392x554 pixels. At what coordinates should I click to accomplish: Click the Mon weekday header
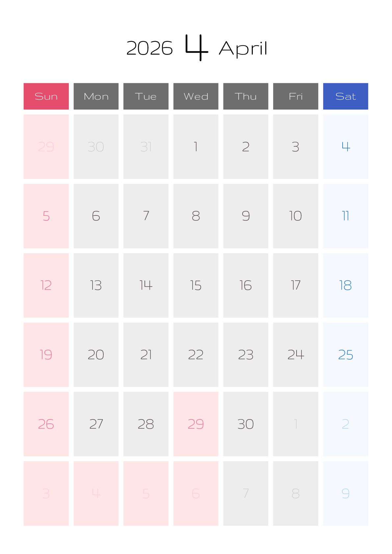(x=96, y=96)
